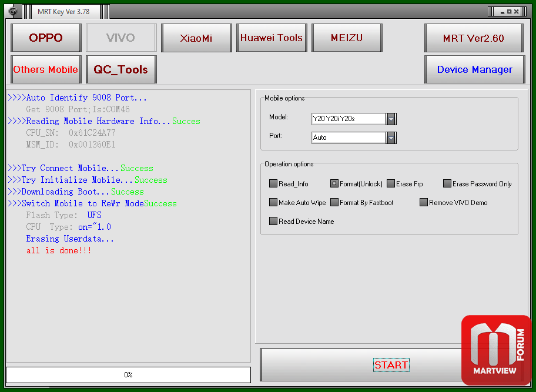The width and height of the screenshot is (536, 392).
Task: Click the MRT Key Ver 3.78 title
Action: (63, 12)
